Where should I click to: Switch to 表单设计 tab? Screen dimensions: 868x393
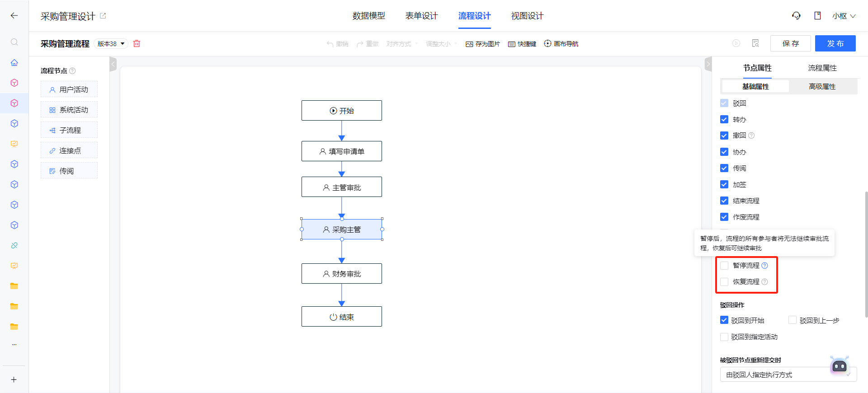[x=422, y=16]
